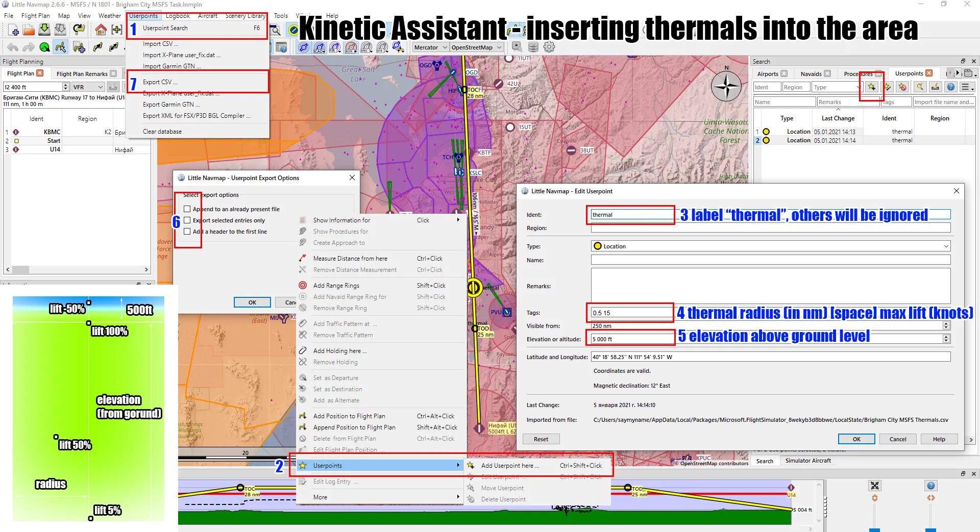Viewport: 980px width, 532px height.
Task: Toggle the Restricted (RSTR) airspaces icon
Action: [x=350, y=47]
